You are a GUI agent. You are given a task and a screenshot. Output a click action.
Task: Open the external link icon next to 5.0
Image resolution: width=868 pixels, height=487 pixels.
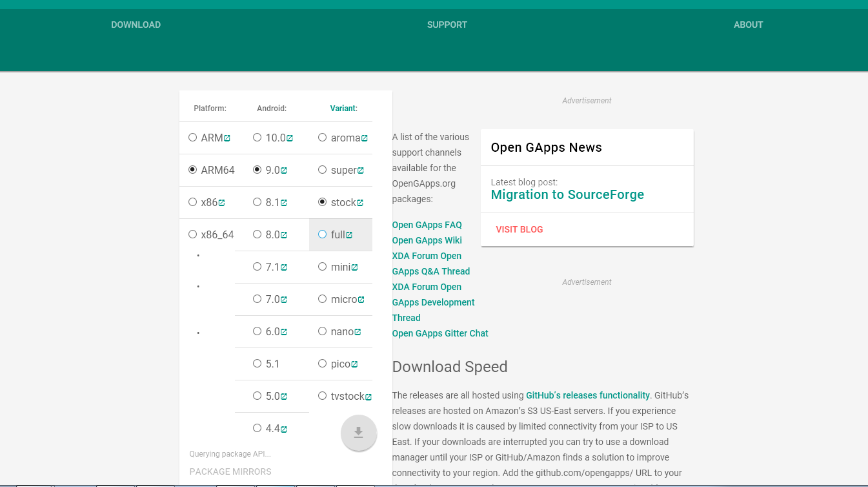pos(284,397)
